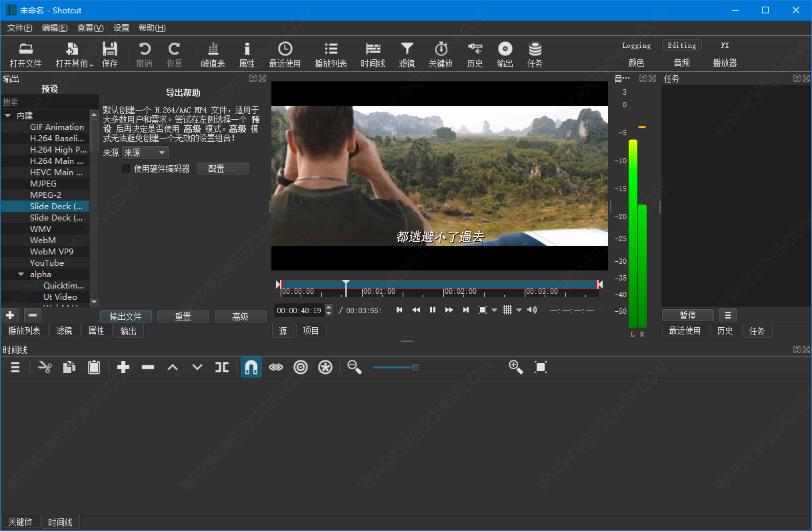Screen dimensions: 812x531
Task: Click the timeline cut scissors icon
Action: click(45, 367)
